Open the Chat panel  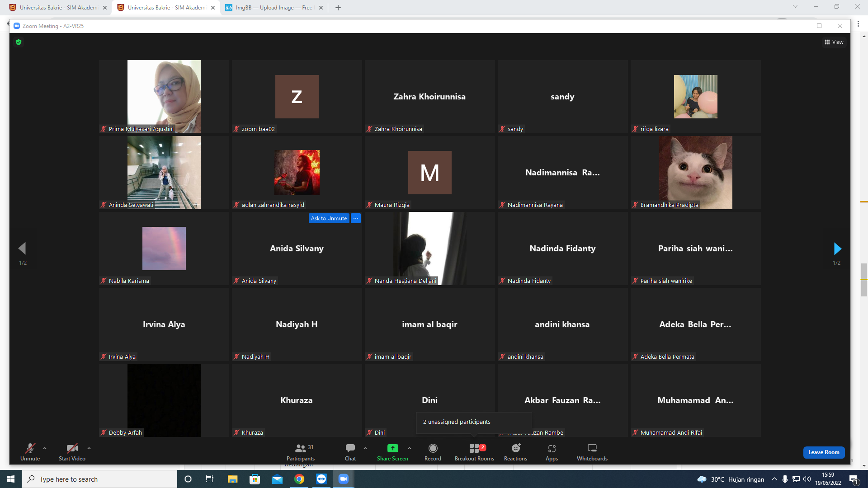350,452
